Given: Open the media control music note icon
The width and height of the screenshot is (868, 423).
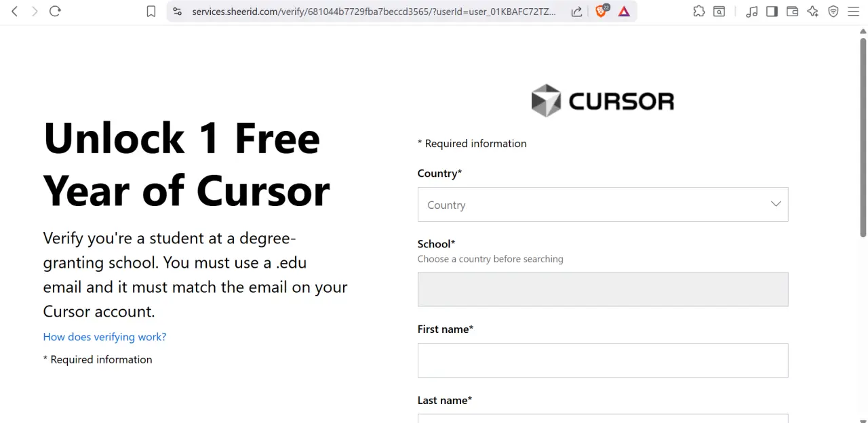Looking at the screenshot, I should point(751,12).
